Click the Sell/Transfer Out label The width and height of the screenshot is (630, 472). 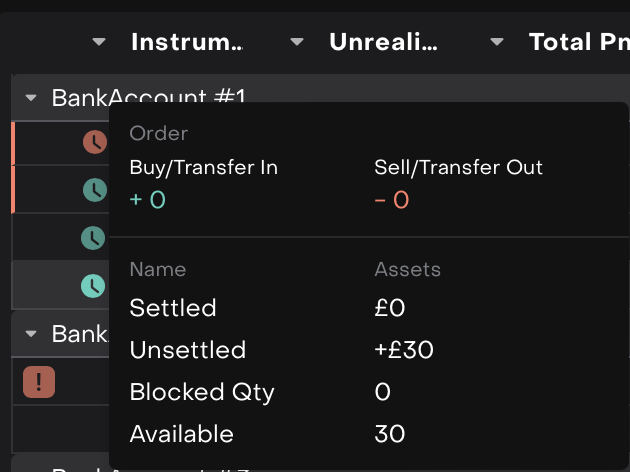coord(458,168)
